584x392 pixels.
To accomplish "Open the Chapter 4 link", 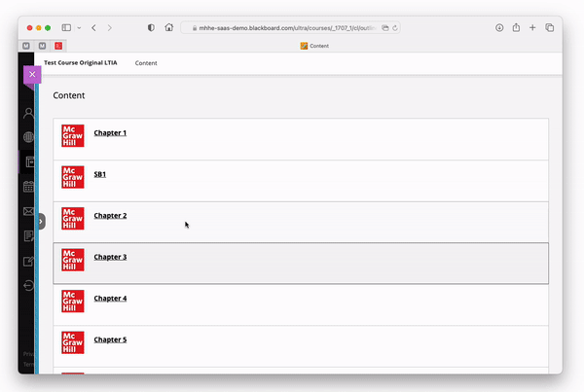I will point(110,298).
